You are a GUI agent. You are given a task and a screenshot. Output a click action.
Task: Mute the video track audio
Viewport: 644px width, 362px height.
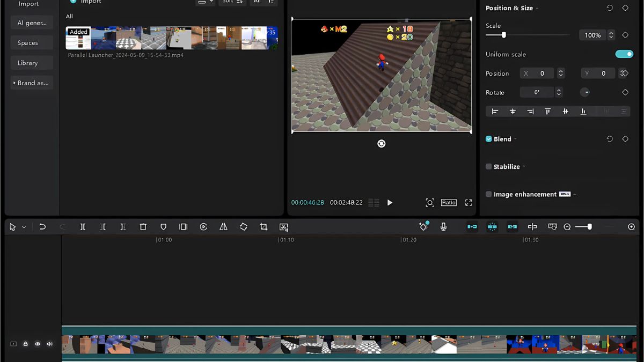(x=50, y=344)
